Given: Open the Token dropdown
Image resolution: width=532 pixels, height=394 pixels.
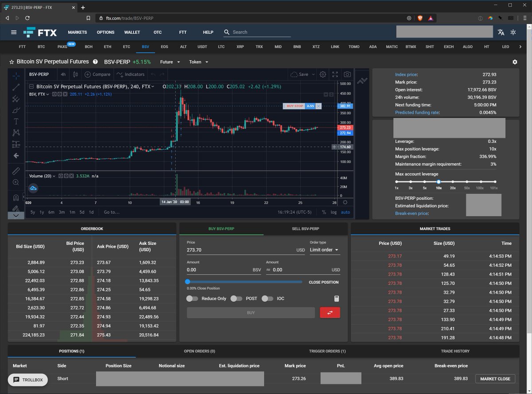Looking at the screenshot, I should click(x=199, y=62).
